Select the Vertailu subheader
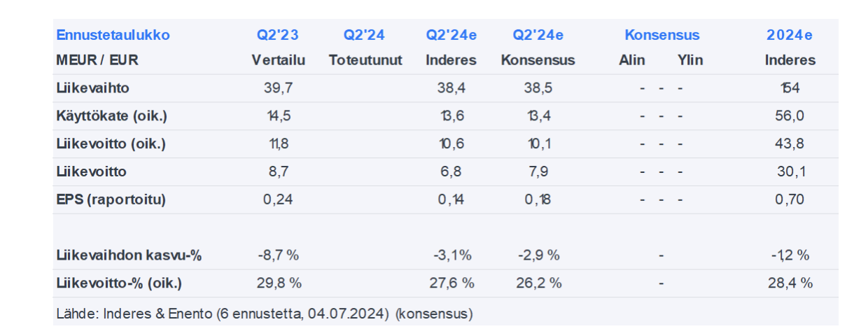868x336 pixels. pyautogui.click(x=278, y=60)
